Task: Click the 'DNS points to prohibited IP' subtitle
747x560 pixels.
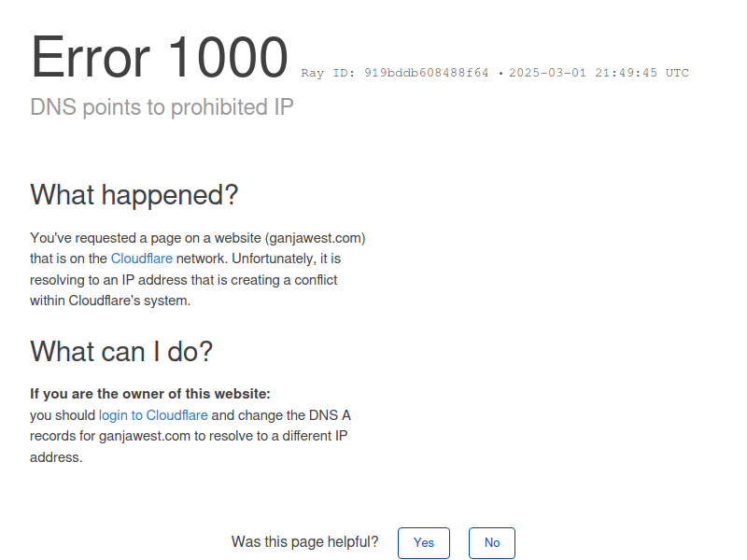Action: (162, 107)
